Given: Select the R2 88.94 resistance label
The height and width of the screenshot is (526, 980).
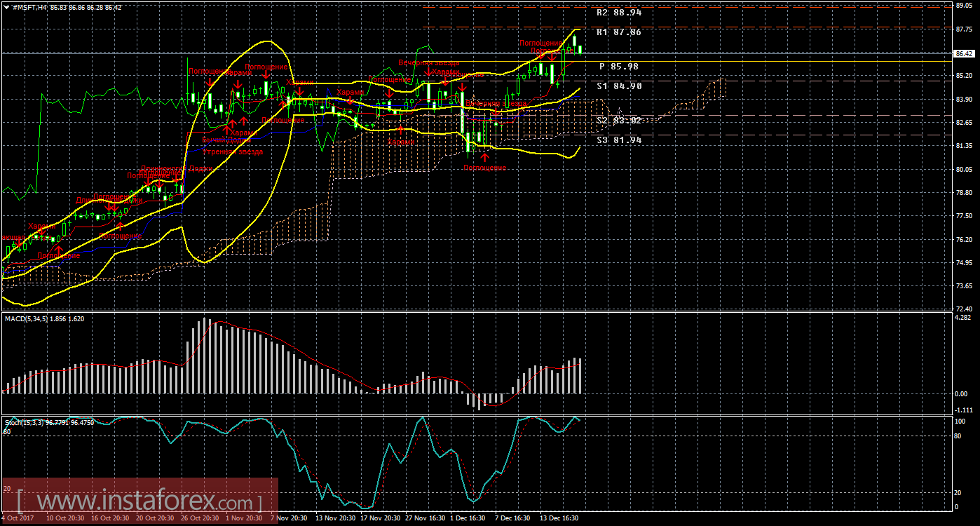Looking at the screenshot, I should click(618, 13).
